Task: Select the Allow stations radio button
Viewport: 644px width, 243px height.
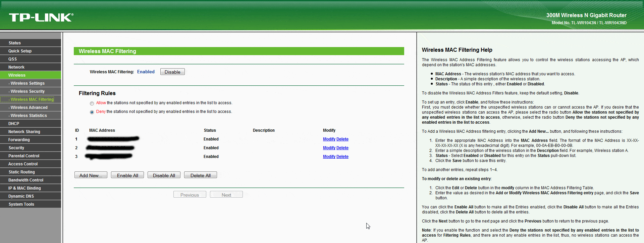Action: coord(92,104)
